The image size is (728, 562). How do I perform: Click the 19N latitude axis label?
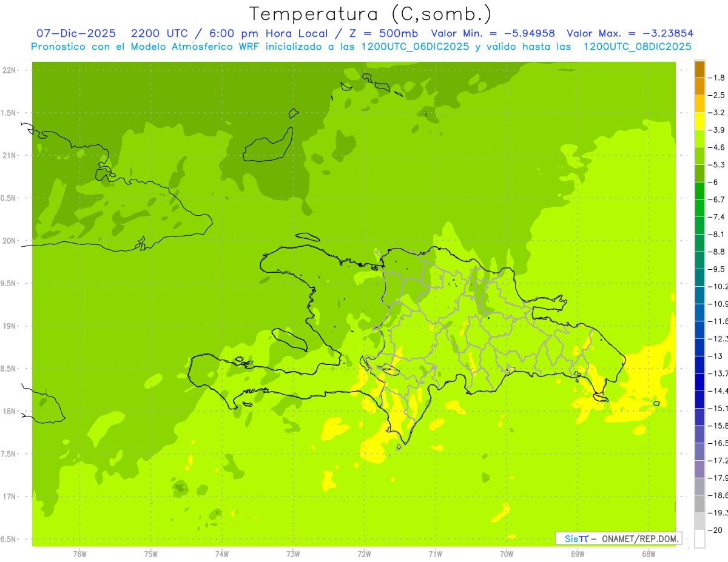point(10,326)
